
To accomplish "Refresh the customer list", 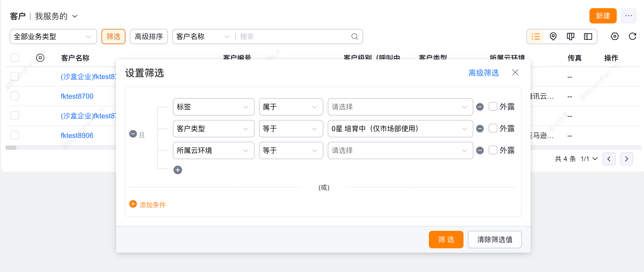I will [x=633, y=37].
